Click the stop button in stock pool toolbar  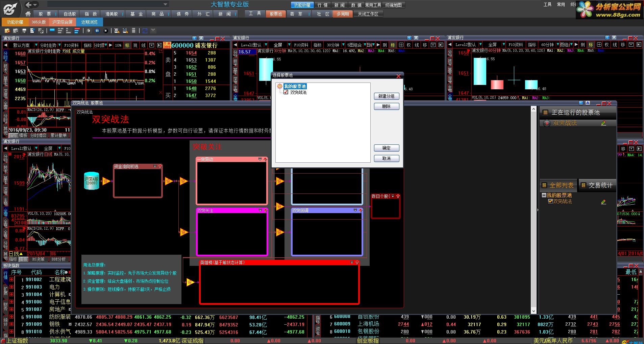pyautogui.click(x=106, y=31)
